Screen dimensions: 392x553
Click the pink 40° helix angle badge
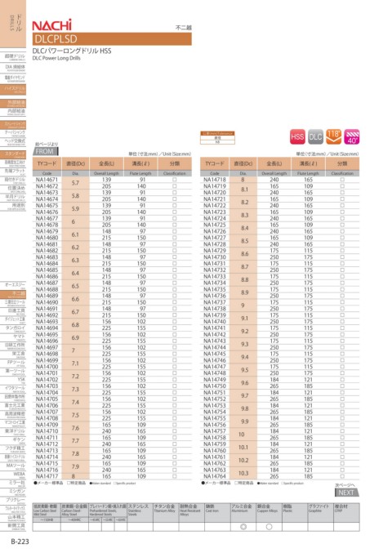pos(352,137)
